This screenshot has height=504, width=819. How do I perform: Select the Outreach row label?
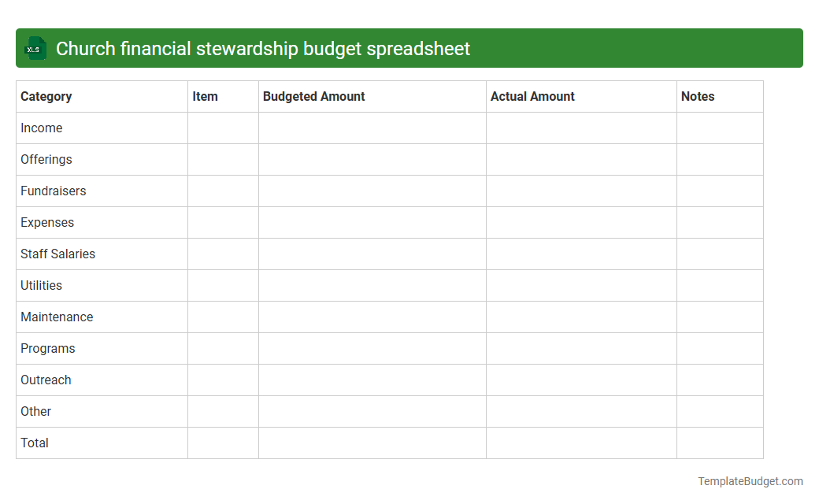tap(46, 380)
